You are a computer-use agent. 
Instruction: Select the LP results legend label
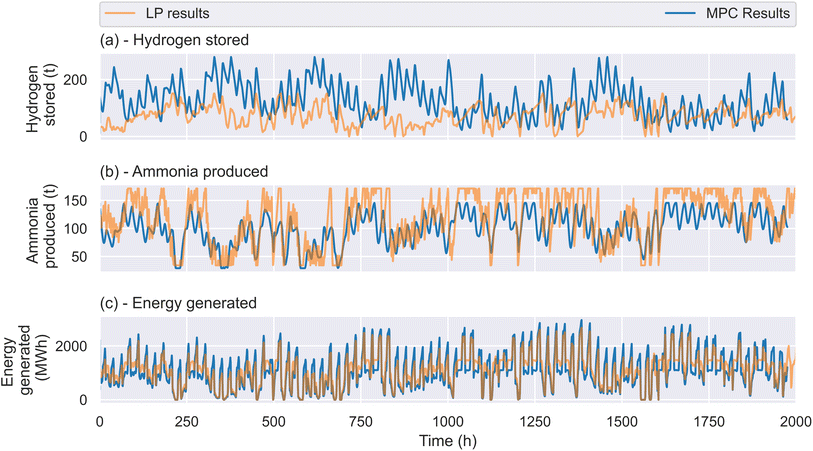pyautogui.click(x=177, y=13)
